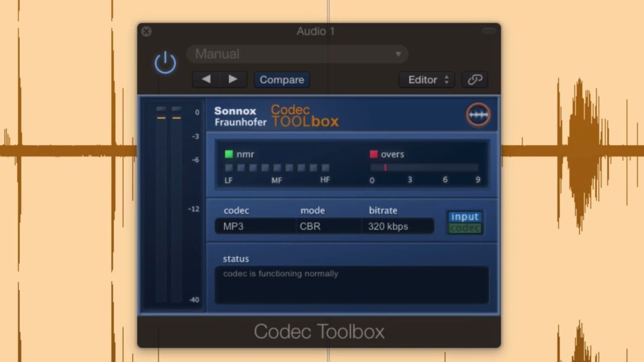This screenshot has height=362, width=644.
Task: Switch monitoring to codec
Action: click(465, 228)
